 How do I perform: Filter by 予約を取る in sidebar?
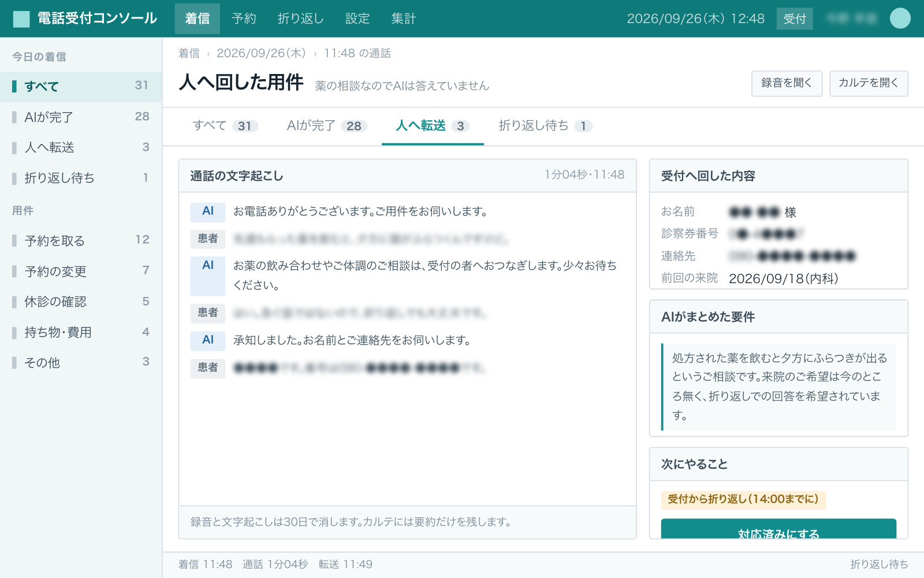(81, 240)
